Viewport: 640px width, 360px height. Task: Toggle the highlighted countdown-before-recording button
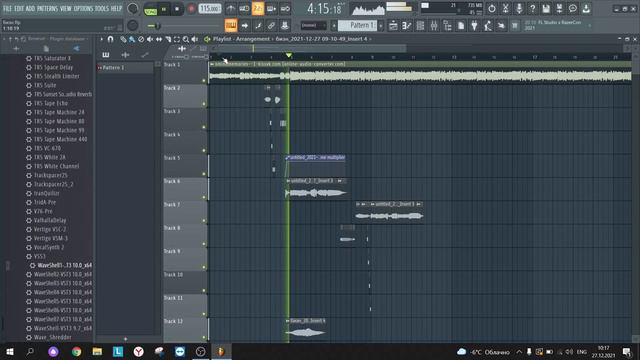(258, 9)
